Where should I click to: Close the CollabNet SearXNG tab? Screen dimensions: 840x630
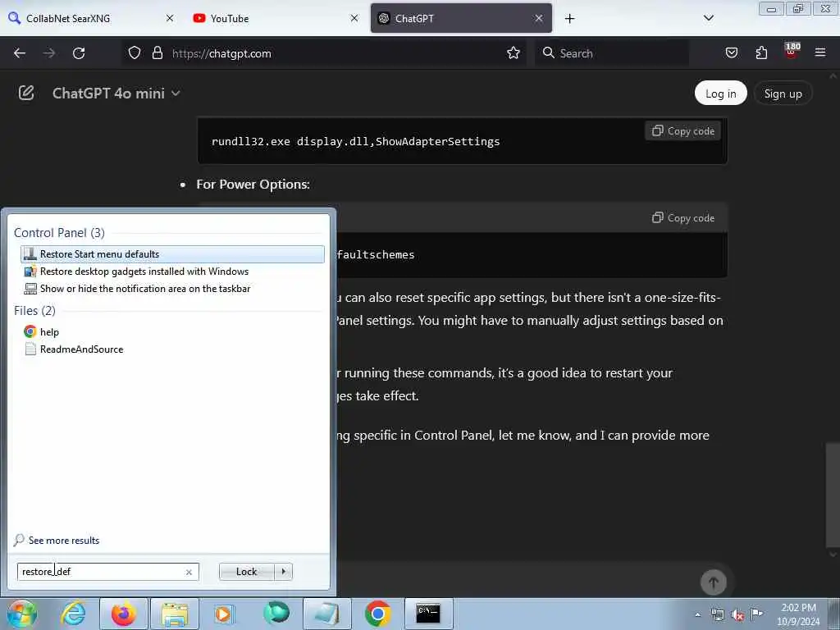pyautogui.click(x=170, y=18)
